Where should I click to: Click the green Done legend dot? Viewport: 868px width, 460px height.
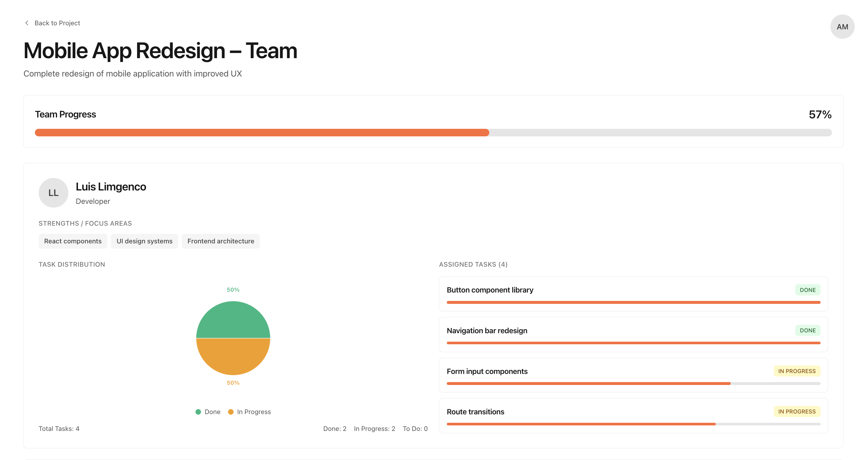coord(198,412)
